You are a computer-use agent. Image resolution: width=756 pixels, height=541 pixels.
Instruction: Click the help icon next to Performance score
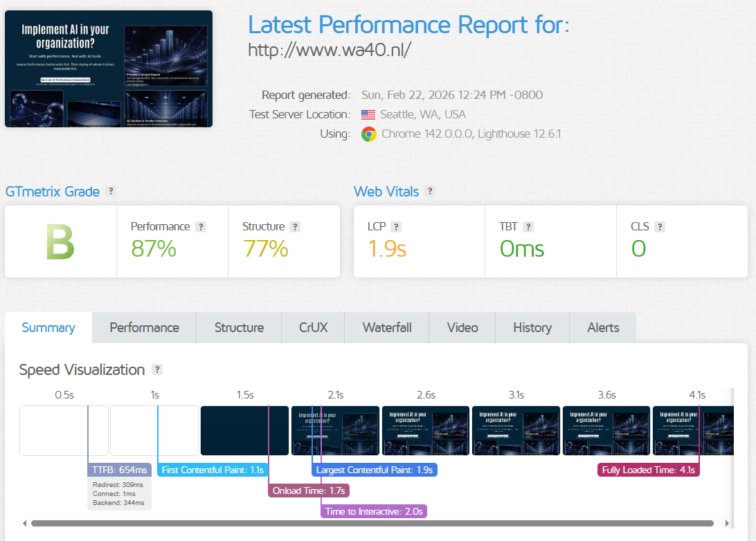pyautogui.click(x=201, y=227)
